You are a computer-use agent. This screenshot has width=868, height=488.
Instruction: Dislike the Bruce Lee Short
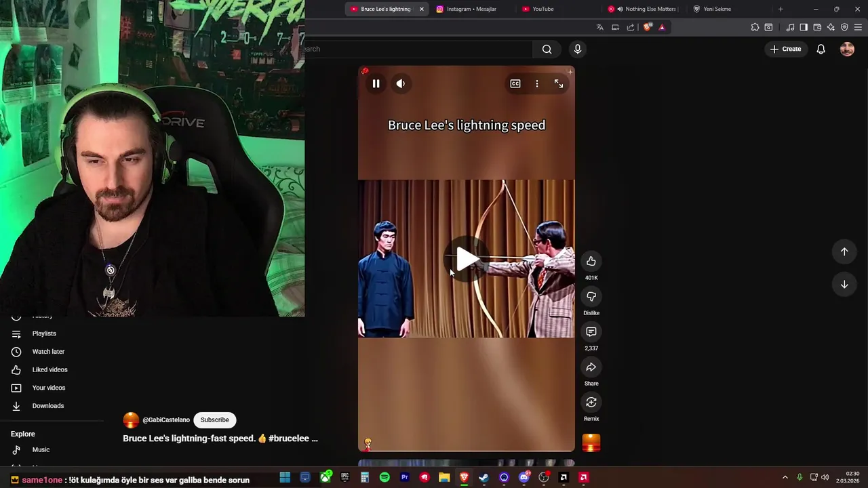coord(591,296)
